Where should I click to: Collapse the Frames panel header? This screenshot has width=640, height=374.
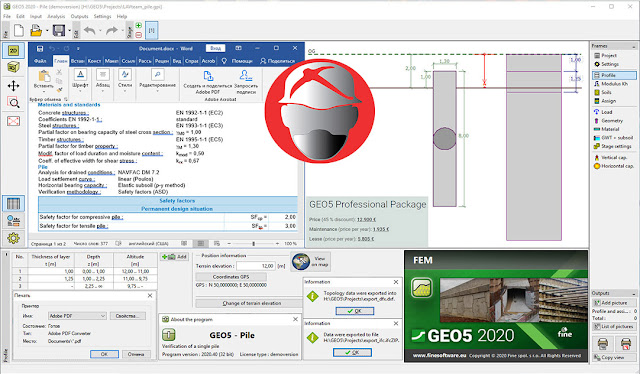[634, 46]
